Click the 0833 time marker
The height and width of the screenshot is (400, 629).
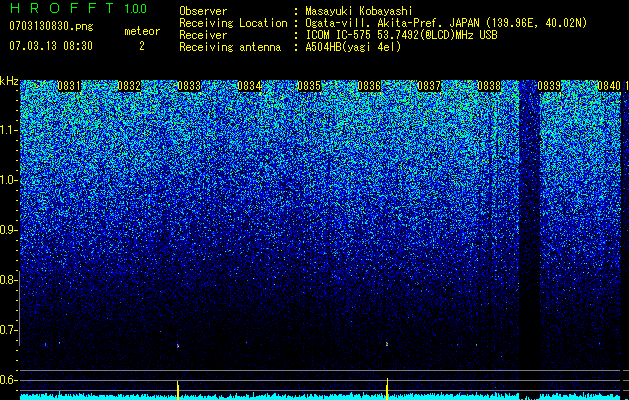(189, 86)
